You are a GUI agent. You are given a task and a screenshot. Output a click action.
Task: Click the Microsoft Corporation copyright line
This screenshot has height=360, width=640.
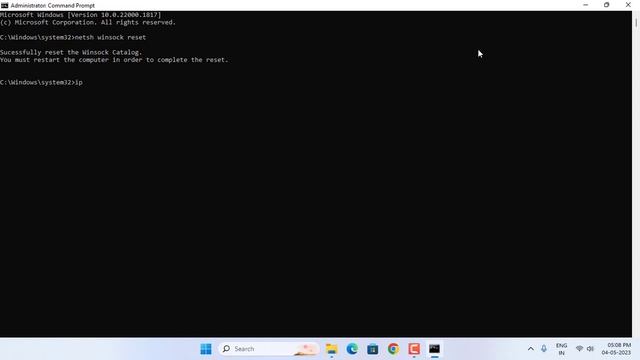88,22
